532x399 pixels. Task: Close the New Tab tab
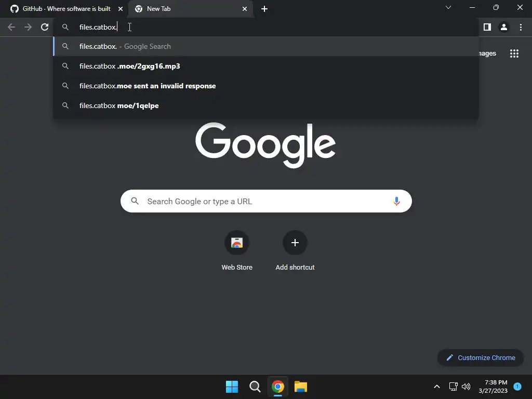click(x=245, y=9)
